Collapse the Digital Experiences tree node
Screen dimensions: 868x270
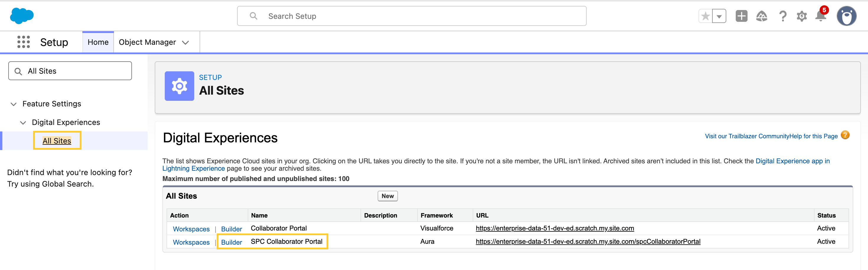(23, 123)
